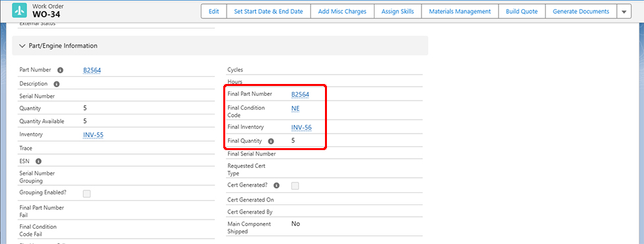This screenshot has height=244, width=644.
Task: Open Materials Management
Action: [x=460, y=11]
